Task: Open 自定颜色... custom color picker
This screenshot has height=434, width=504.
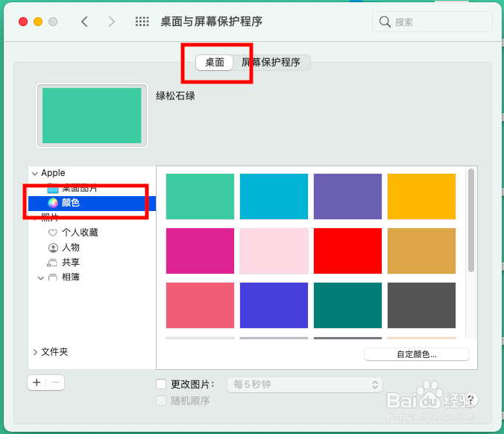Action: point(417,354)
